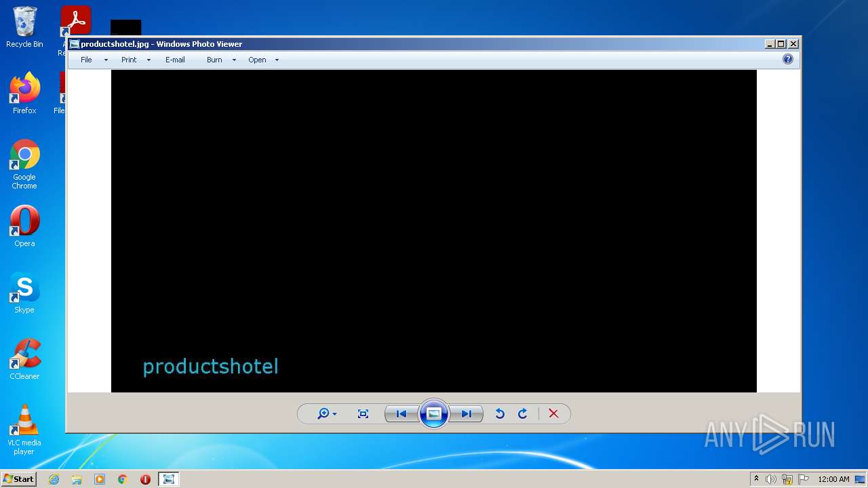This screenshot has height=488, width=868.
Task: Go to the next photo
Action: pos(467,413)
